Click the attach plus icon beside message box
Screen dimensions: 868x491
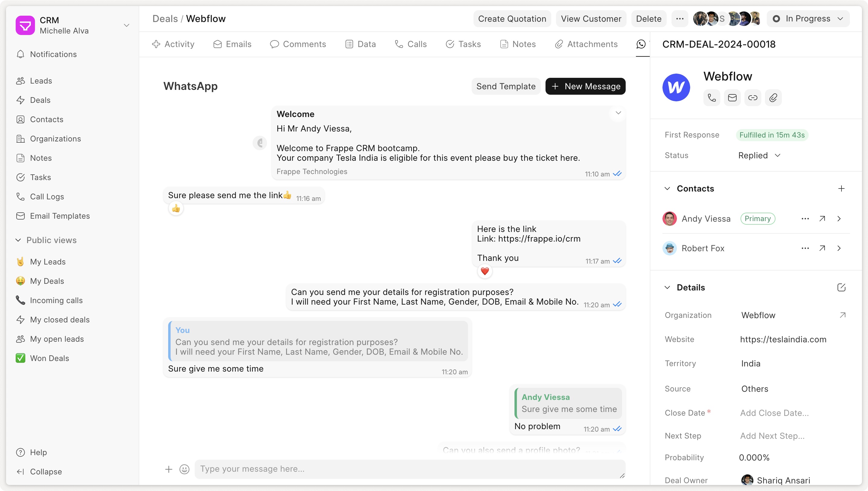169,469
